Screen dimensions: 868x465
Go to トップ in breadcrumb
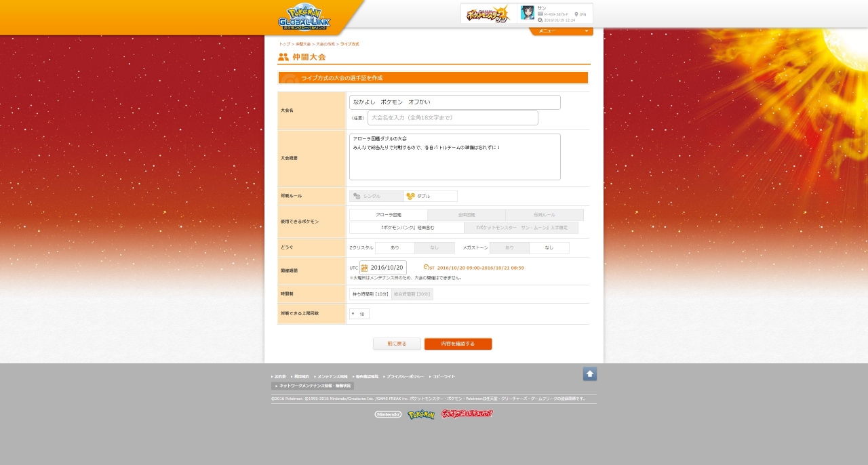coord(285,44)
